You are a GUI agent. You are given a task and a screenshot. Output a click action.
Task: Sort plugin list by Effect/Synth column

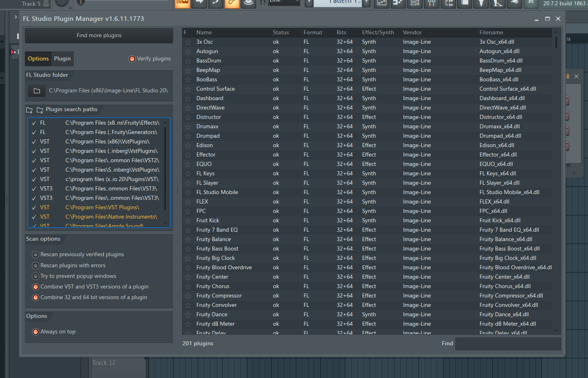pyautogui.click(x=378, y=33)
